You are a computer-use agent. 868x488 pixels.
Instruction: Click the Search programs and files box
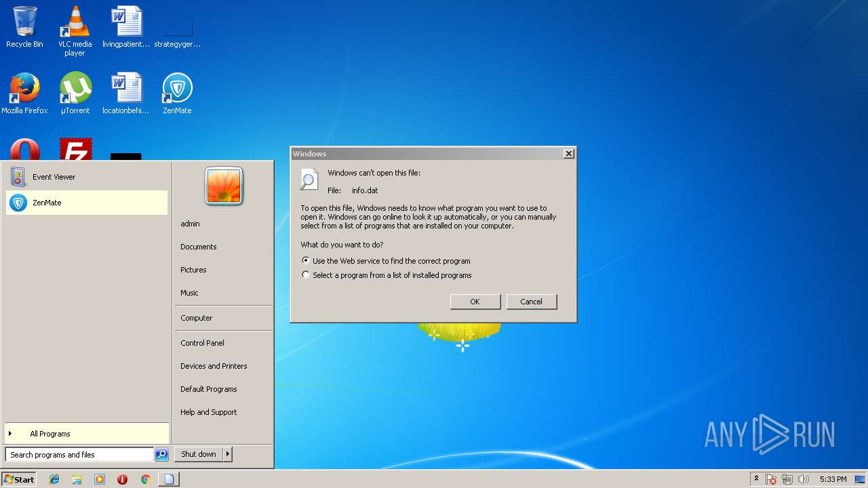[79, 455]
